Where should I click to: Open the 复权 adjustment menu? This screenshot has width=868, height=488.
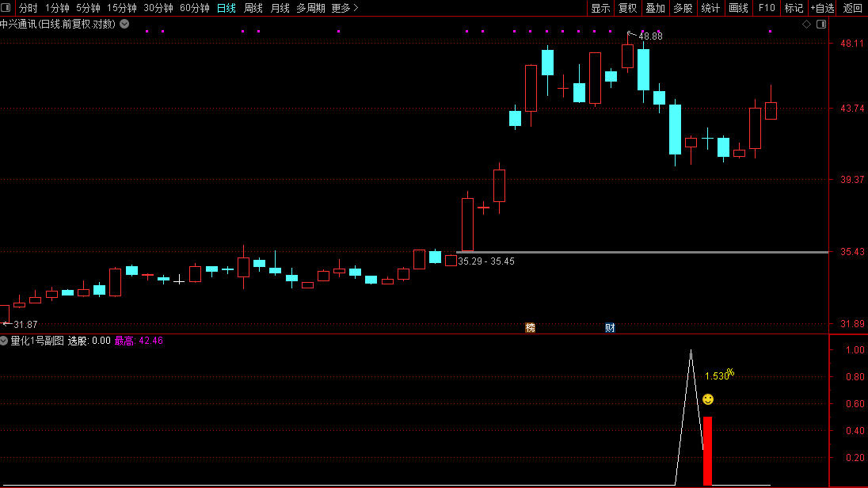[x=628, y=8]
